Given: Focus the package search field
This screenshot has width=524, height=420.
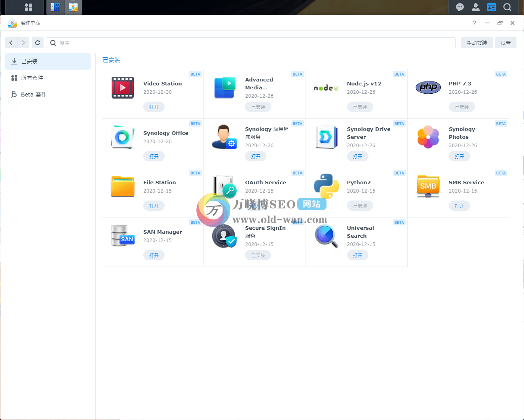Looking at the screenshot, I should click(251, 43).
